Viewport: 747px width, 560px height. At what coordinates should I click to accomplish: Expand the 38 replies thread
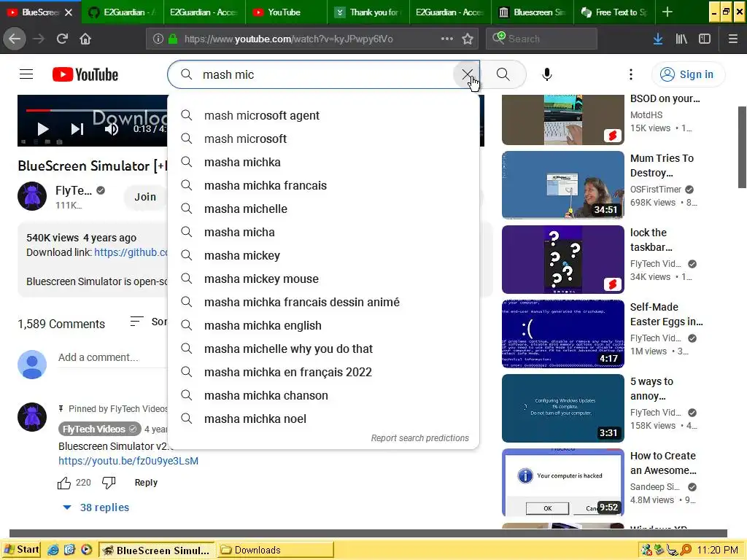tap(96, 507)
